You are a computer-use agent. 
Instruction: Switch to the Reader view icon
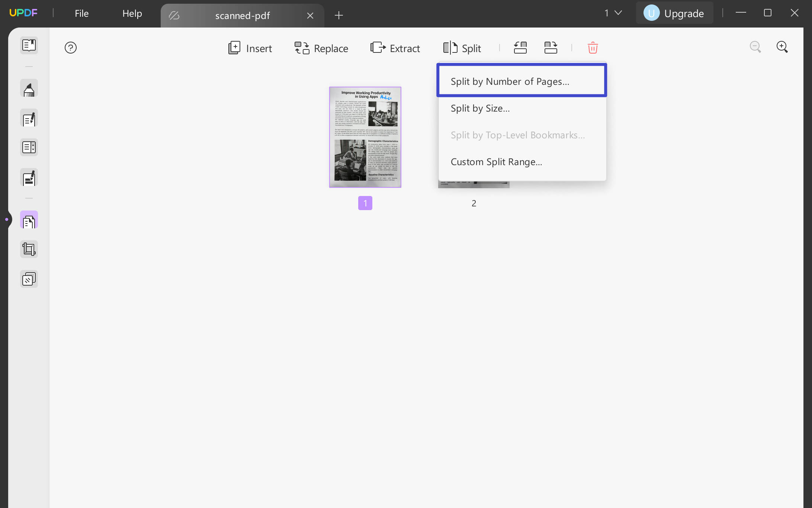click(29, 45)
